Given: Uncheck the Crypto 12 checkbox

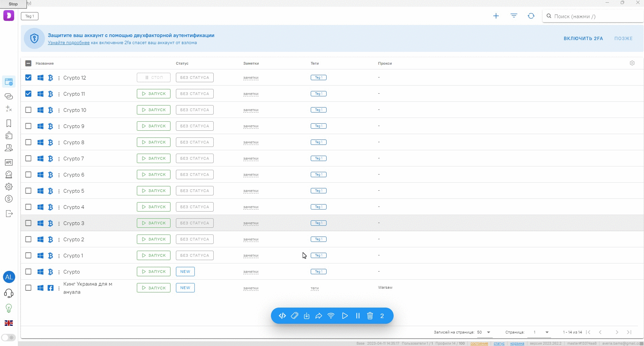Looking at the screenshot, I should 28,77.
